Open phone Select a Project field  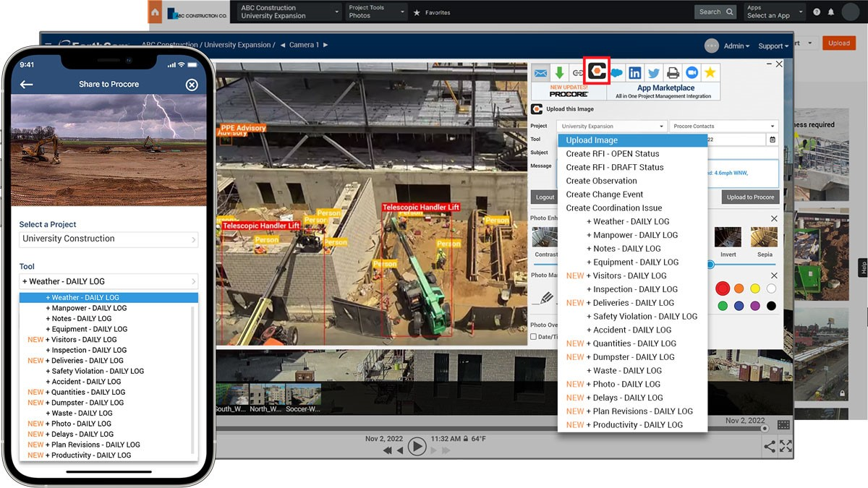click(x=109, y=239)
